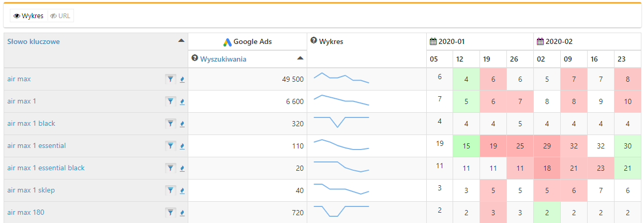
Task: Click the Google Ads column header
Action: pos(247,42)
